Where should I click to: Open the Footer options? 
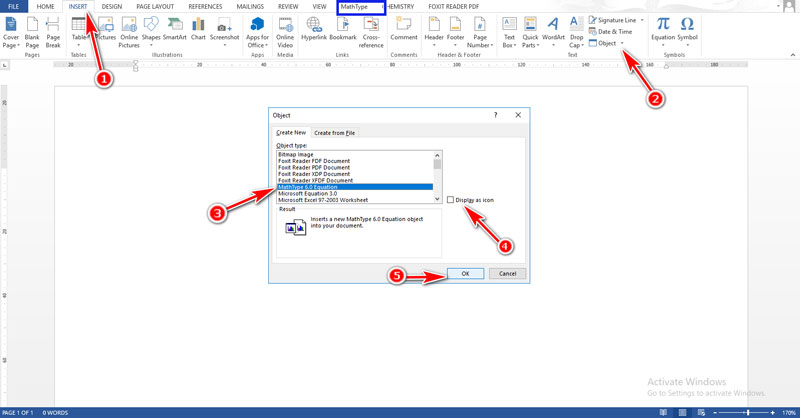455,32
